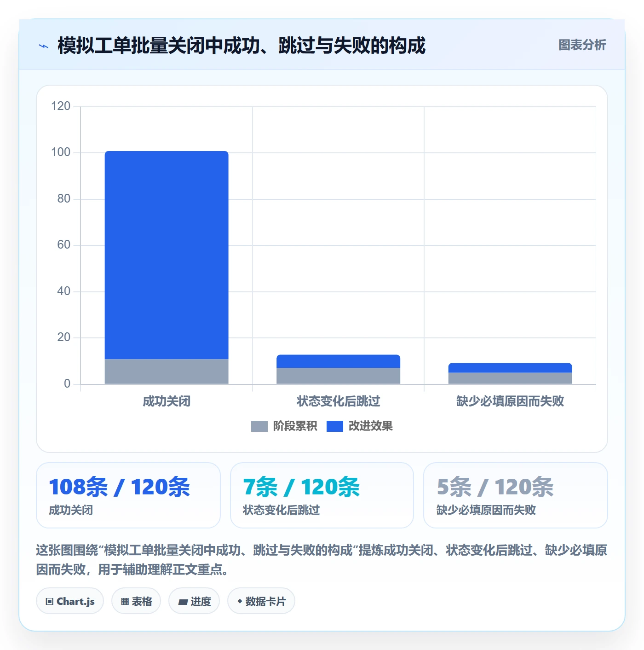
Task: Select the 5条 / 120条 data card
Action: point(516,495)
